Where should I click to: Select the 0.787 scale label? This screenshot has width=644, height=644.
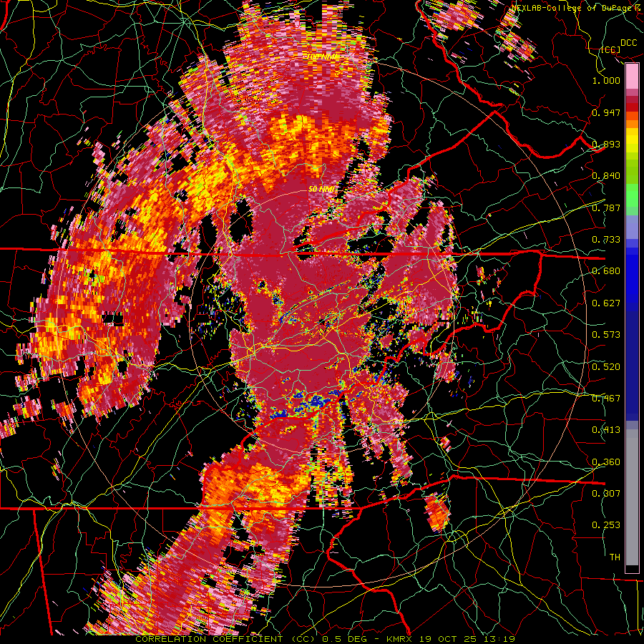click(606, 208)
